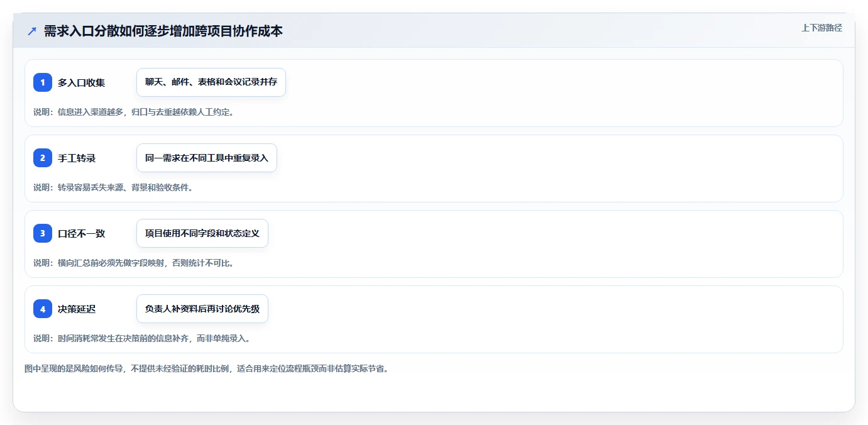The height and width of the screenshot is (425, 868).
Task: Click the 手工转录 step title
Action: point(77,158)
